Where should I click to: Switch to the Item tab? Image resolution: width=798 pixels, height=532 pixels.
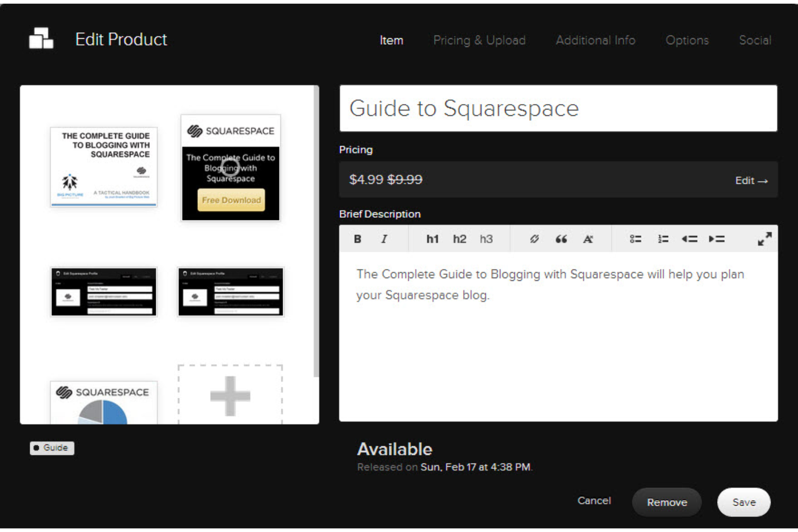pos(391,40)
